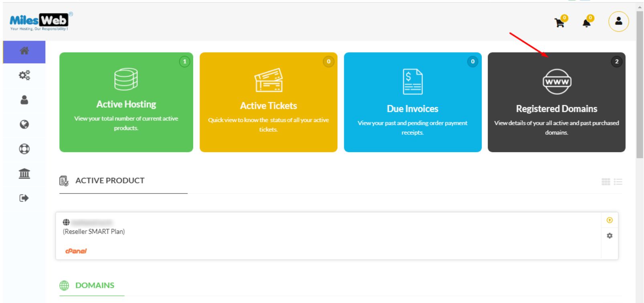Screen dimensions: 644x303
Task: Click the page vertical scrollbar
Action: 640,100
